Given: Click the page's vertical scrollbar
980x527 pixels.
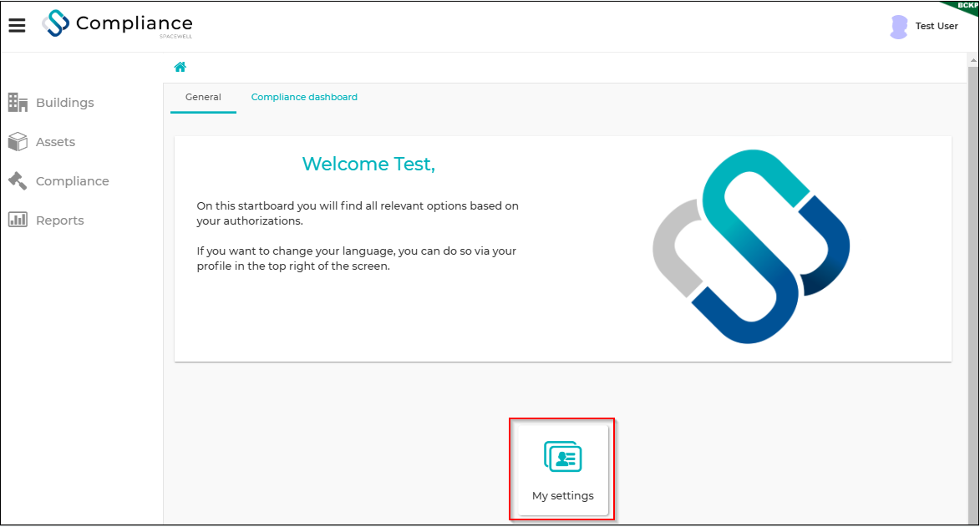Looking at the screenshot, I should coord(973,294).
